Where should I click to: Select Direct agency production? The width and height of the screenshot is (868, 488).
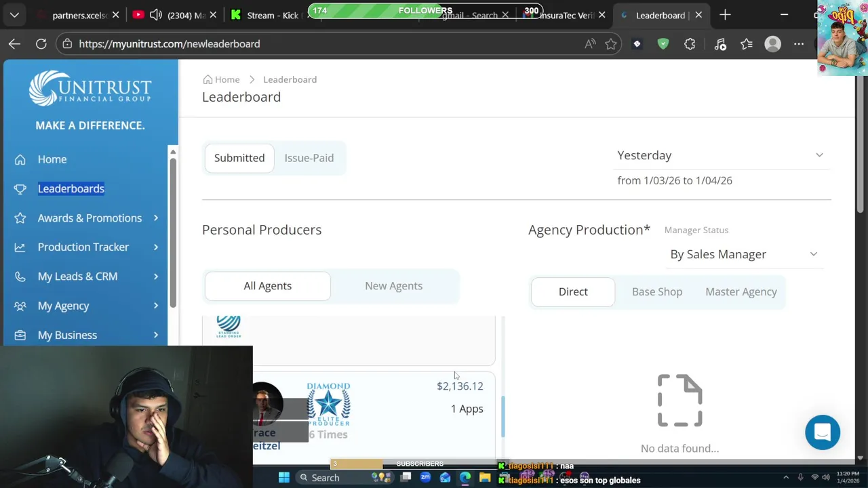(x=573, y=292)
